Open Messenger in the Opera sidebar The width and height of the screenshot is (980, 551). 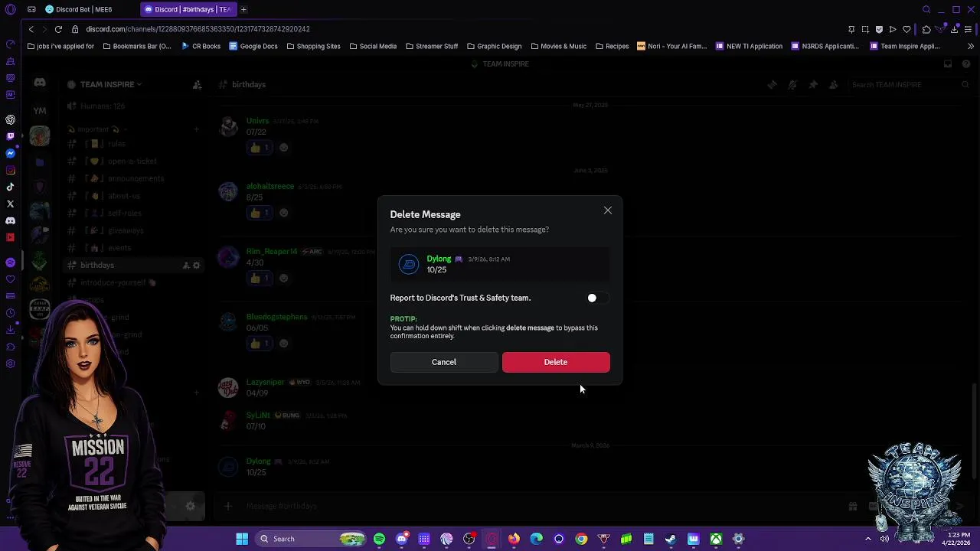point(10,153)
